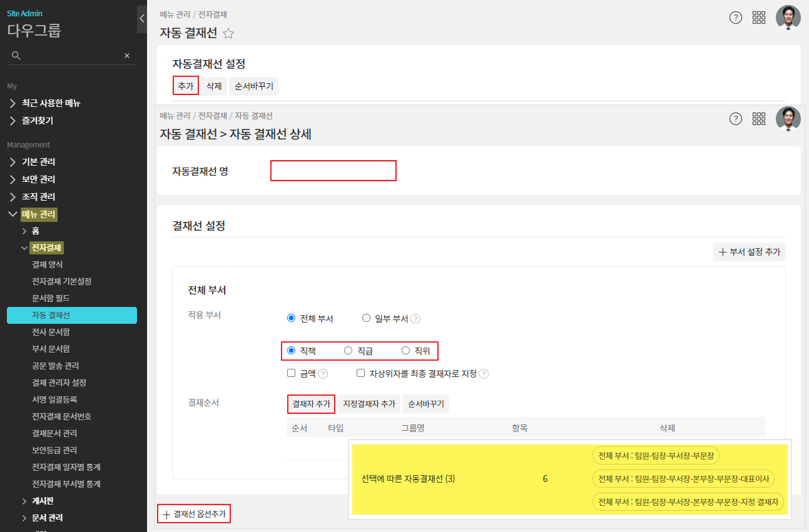
Task: Clear the sidebar search with X icon
Action: 127,56
